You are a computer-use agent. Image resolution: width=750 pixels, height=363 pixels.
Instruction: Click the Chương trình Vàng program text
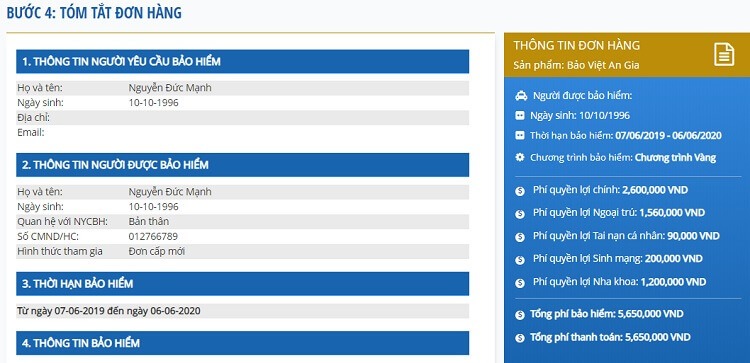click(675, 157)
